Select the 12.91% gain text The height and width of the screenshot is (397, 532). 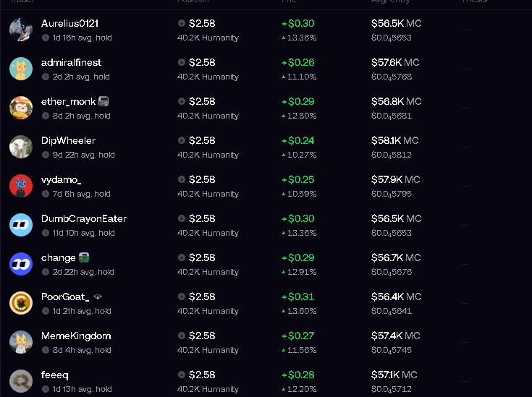[302, 272]
